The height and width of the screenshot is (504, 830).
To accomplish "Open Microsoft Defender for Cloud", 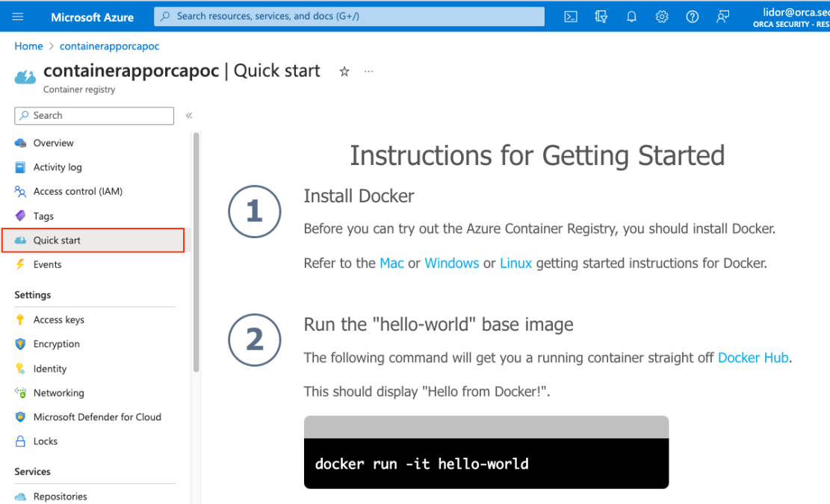I will [x=96, y=417].
